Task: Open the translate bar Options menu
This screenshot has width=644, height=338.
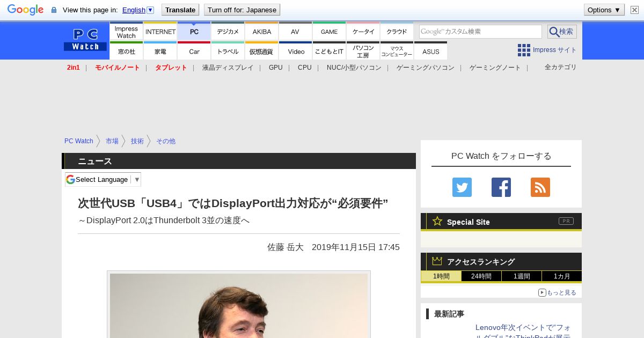Action: click(604, 10)
